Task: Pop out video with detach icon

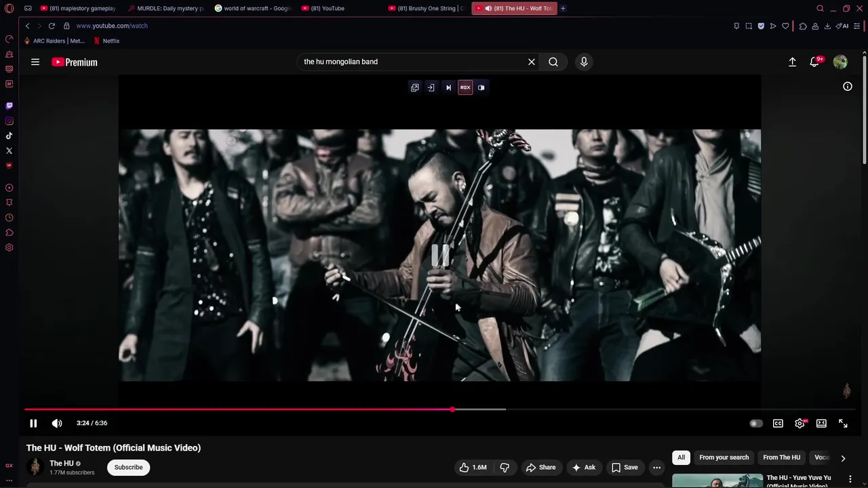Action: tap(415, 87)
